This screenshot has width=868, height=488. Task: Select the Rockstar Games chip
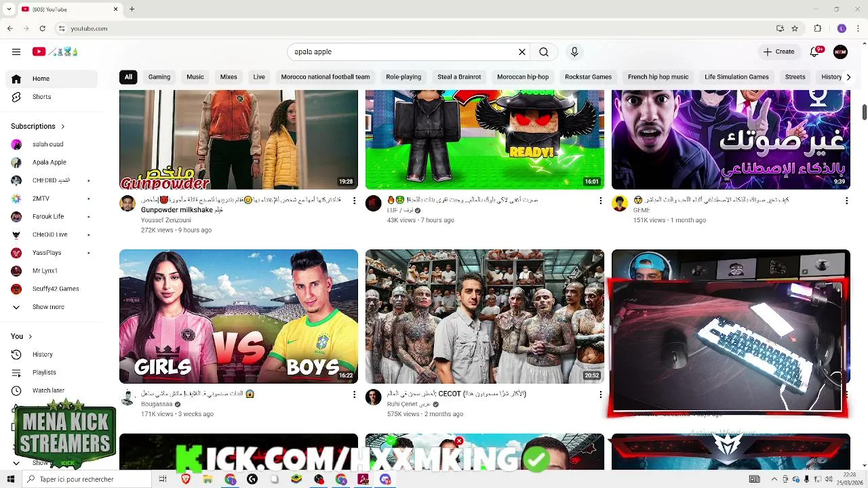pos(588,77)
